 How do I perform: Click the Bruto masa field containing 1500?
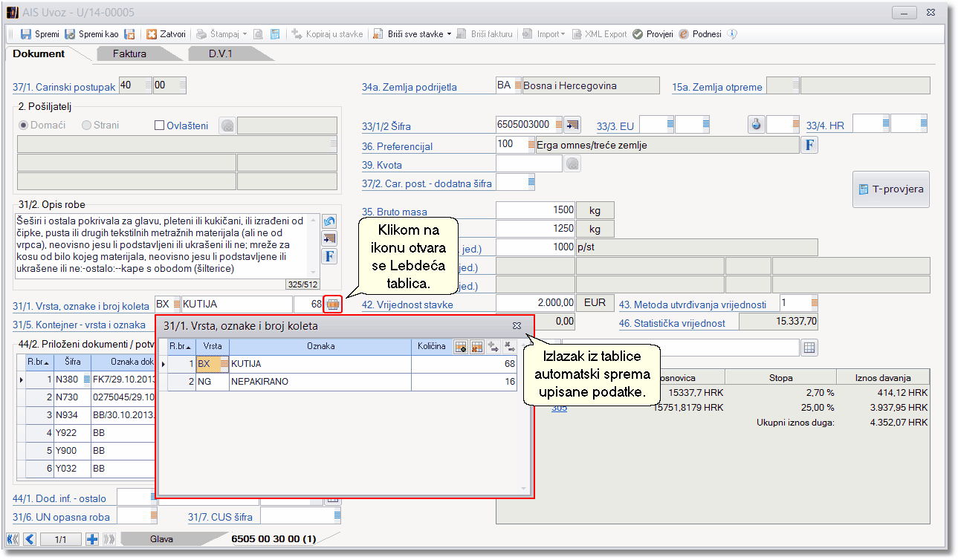[536, 210]
